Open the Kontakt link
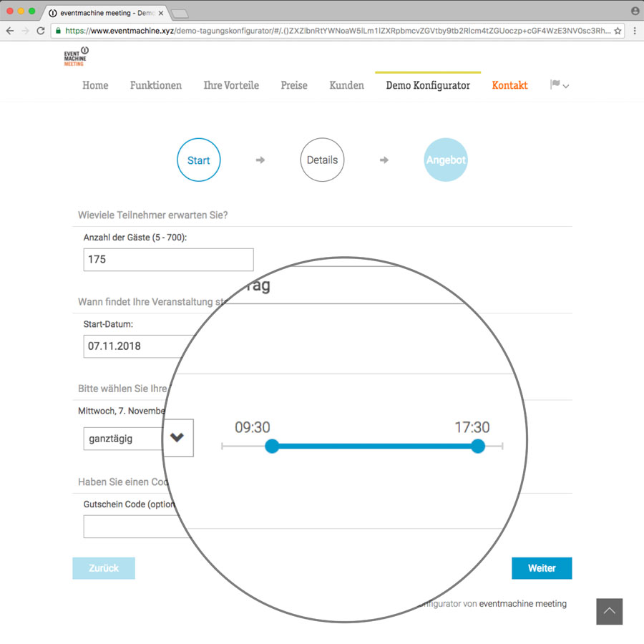 pyautogui.click(x=509, y=85)
